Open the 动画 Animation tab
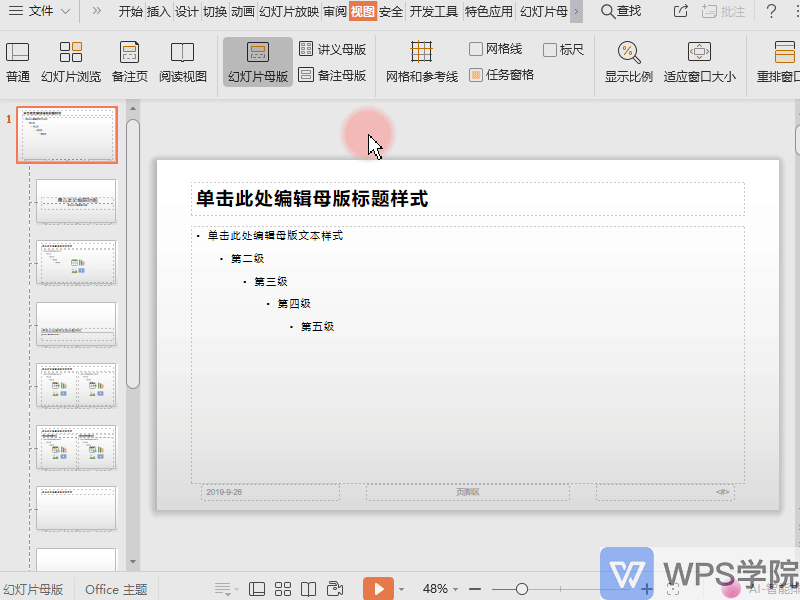 point(242,12)
